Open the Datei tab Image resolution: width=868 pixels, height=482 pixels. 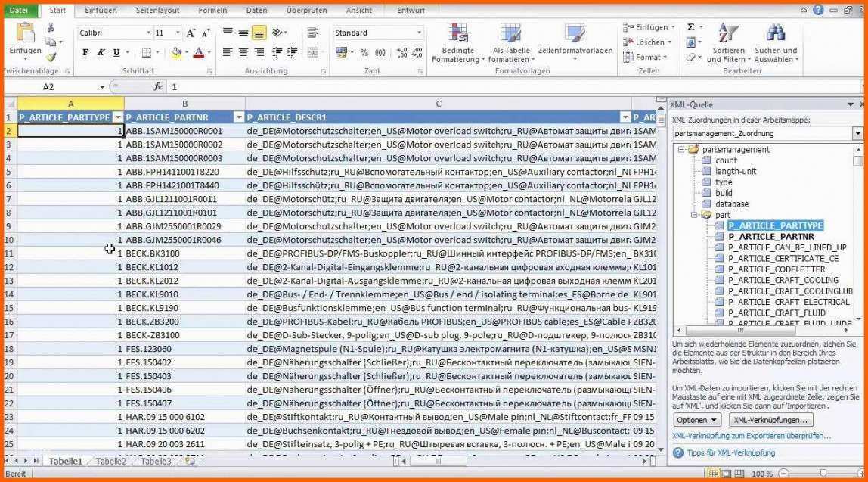[x=20, y=10]
